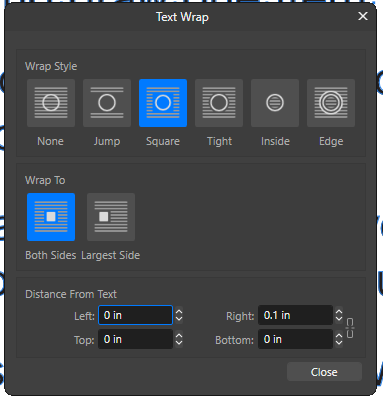This screenshot has width=383, height=401.
Task: Decrease the Bottom distance with down arrow
Action: [339, 343]
